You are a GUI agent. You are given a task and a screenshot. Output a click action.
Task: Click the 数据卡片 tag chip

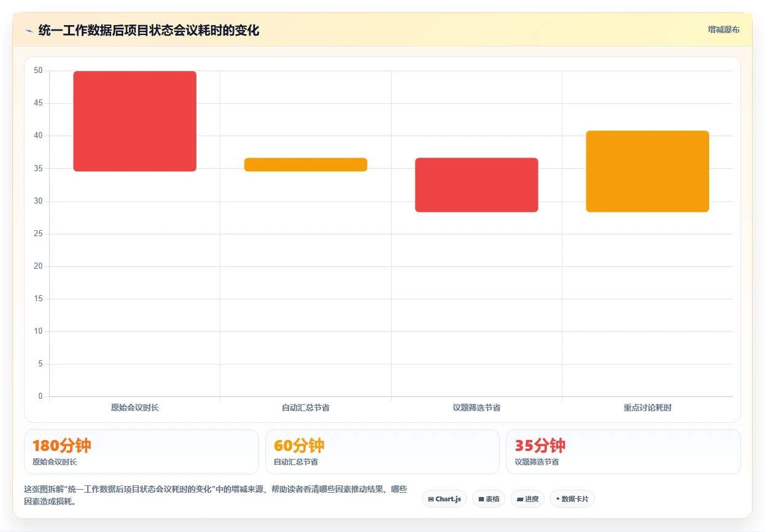point(572,499)
